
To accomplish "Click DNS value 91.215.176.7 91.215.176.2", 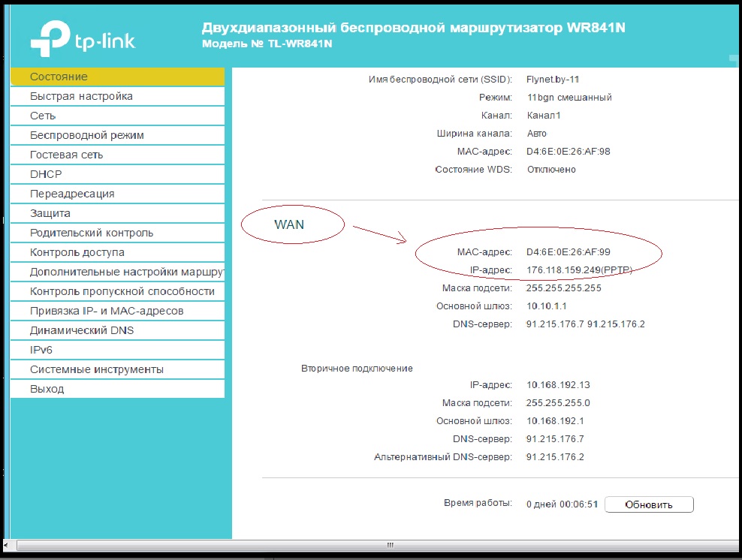I will coord(585,324).
